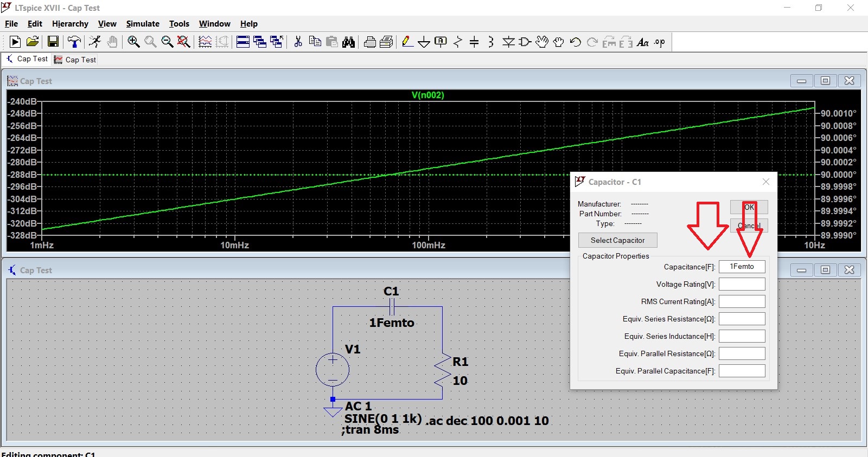Place a Ground symbol tool
Viewport: 868px width, 457px height.
[424, 42]
